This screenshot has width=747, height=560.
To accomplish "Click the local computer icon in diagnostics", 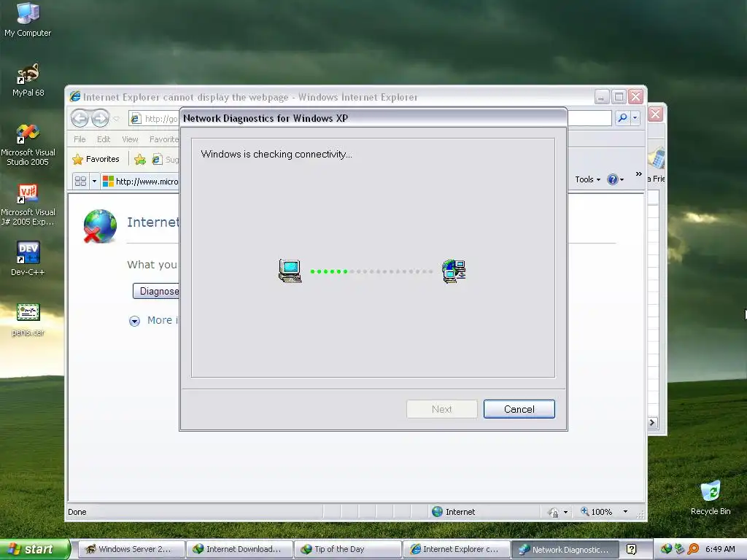I will point(290,271).
